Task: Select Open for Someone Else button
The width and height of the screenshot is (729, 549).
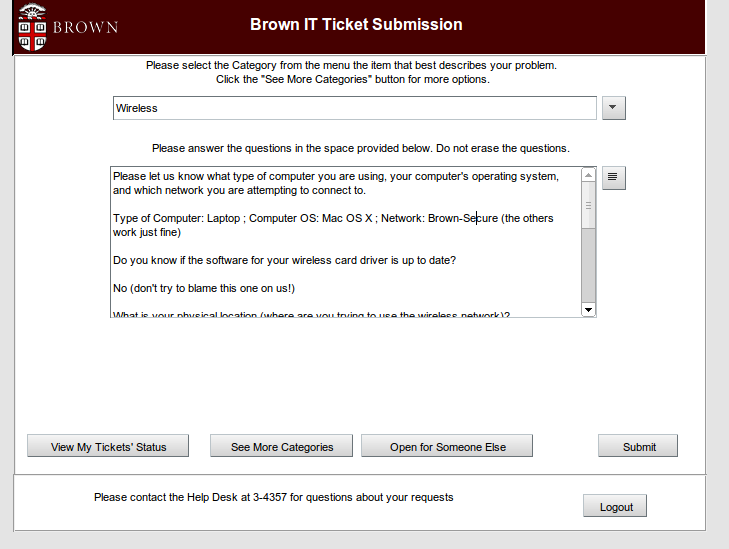Action: click(x=447, y=446)
